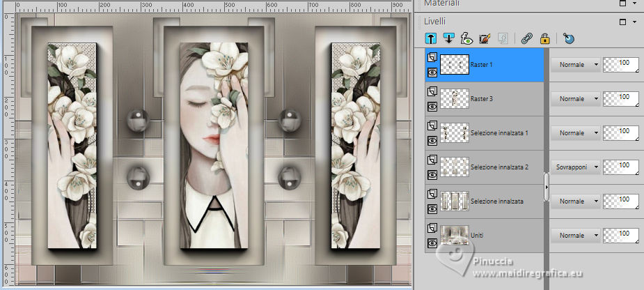Click the Livelli panel title

coord(435,22)
